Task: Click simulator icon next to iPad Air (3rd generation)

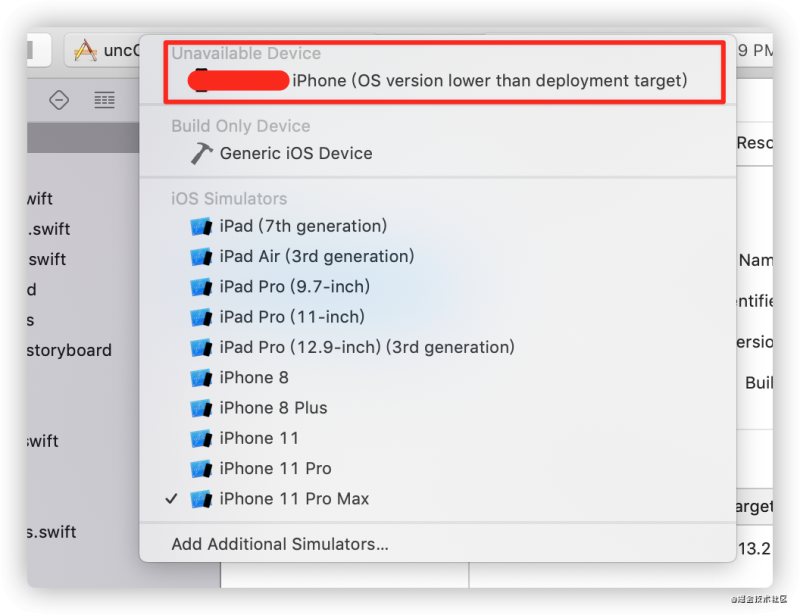Action: pyautogui.click(x=201, y=257)
